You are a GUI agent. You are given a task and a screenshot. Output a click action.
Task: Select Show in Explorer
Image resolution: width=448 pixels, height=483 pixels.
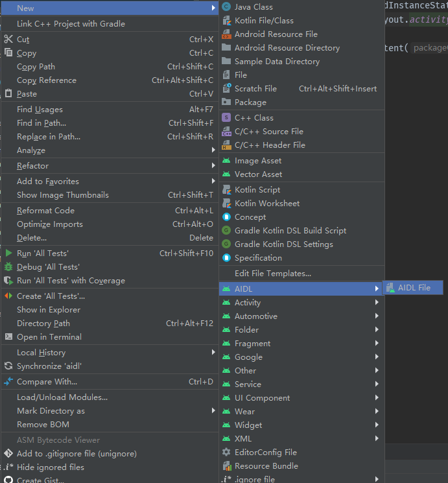[110, 310]
